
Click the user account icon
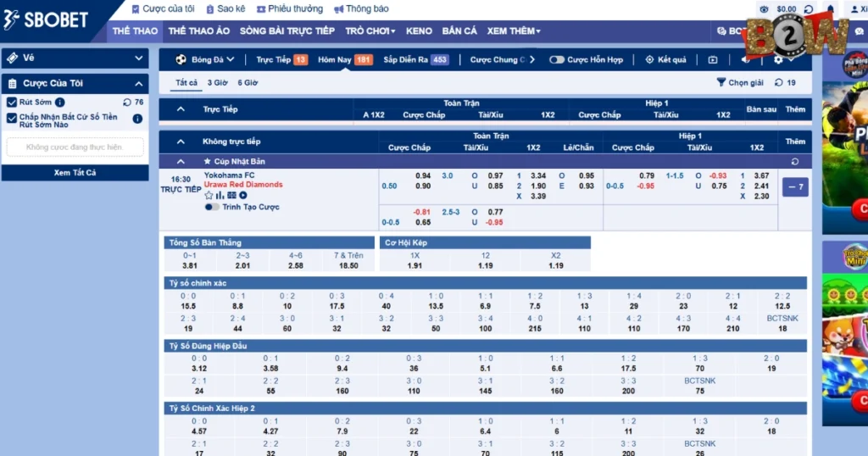pyautogui.click(x=854, y=9)
